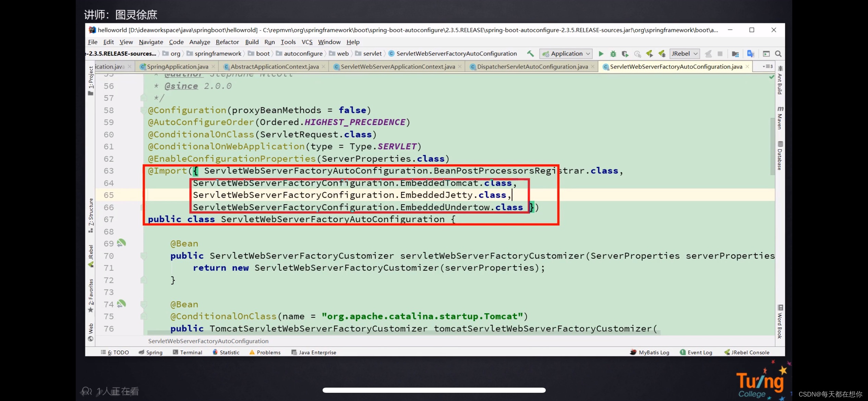Open the Z: Structure tool window

pos(91,216)
